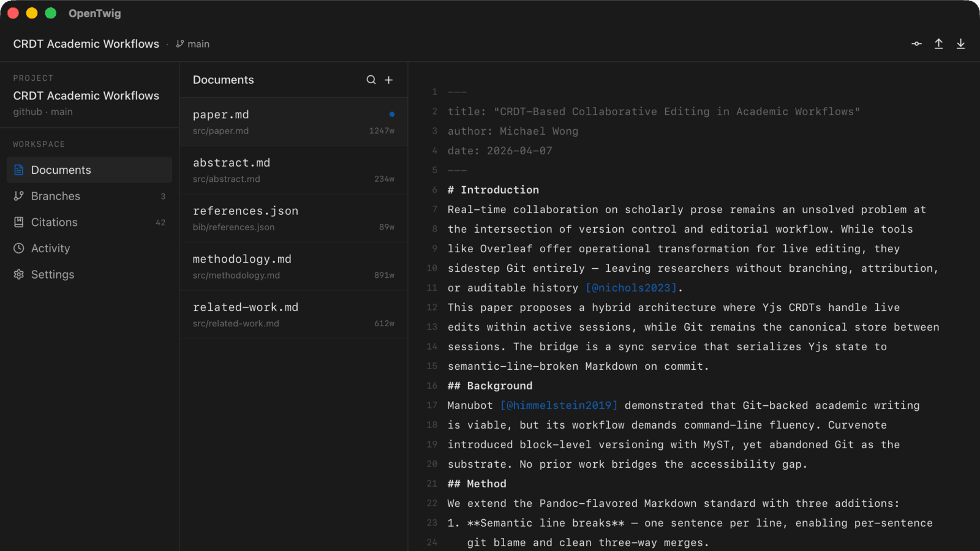Click the Activity clock icon in sidebar
This screenshot has width=980, height=551.
coord(19,249)
